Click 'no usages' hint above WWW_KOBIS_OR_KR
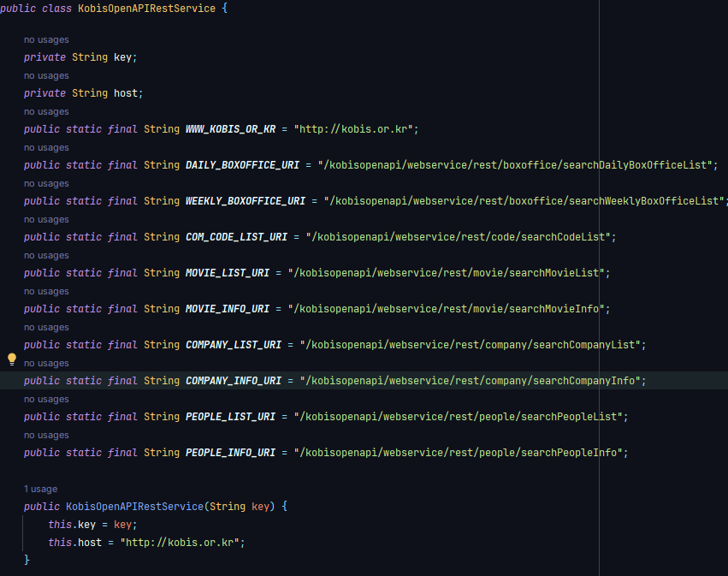The height and width of the screenshot is (576, 728). coord(46,112)
